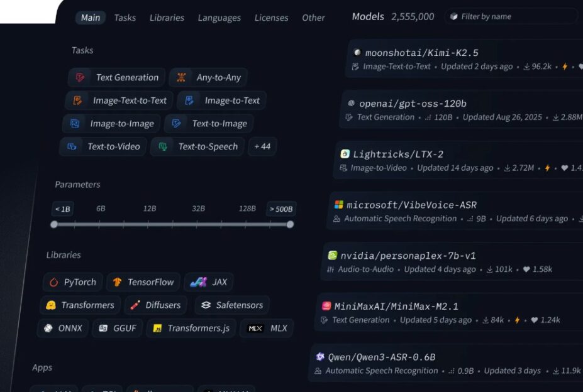Click the GGUF logo icon
The height and width of the screenshot is (392, 583).
103,328
